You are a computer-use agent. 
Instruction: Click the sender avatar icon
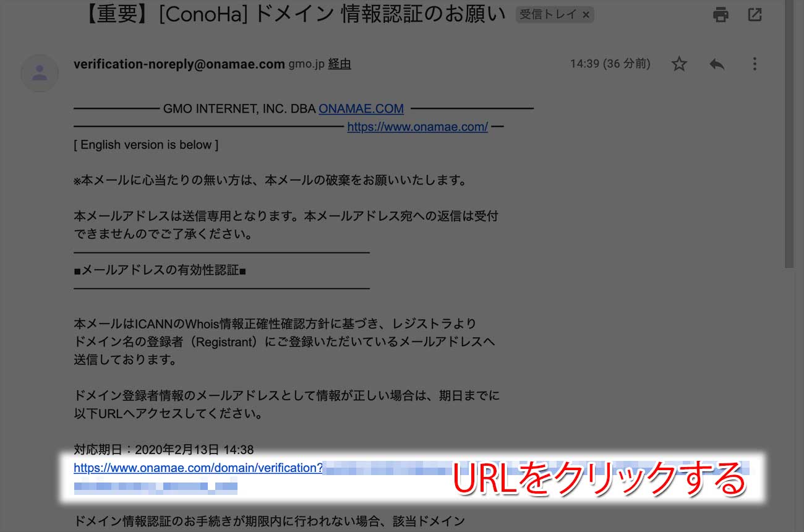coord(40,74)
